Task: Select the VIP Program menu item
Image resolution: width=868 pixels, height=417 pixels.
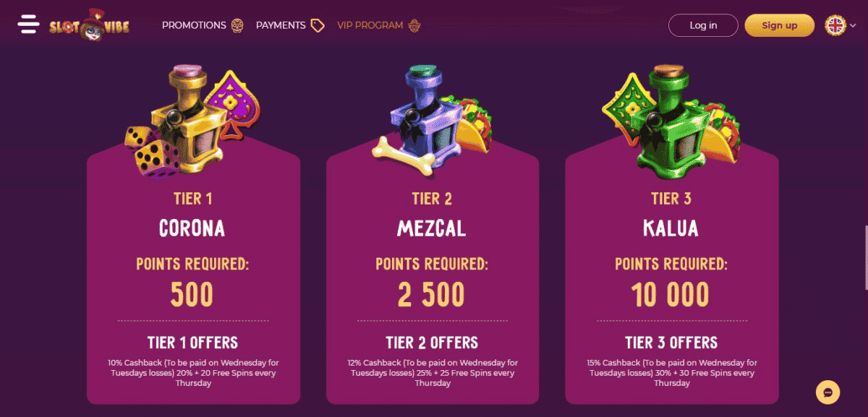Action: (370, 25)
